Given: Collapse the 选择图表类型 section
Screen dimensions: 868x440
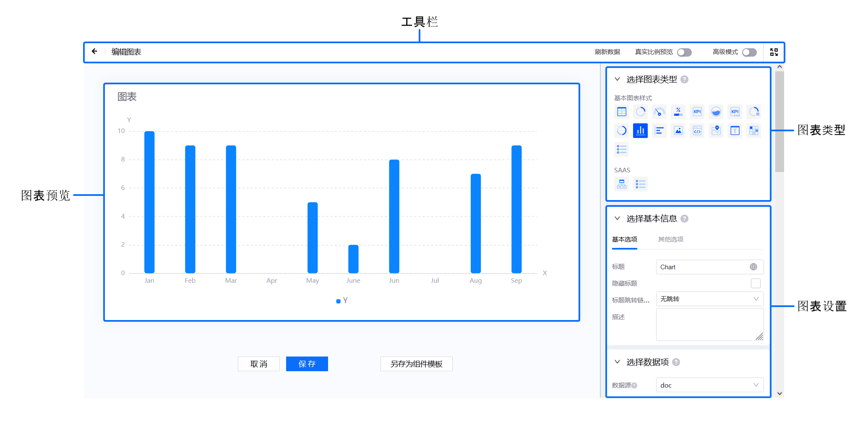Looking at the screenshot, I should (x=617, y=79).
